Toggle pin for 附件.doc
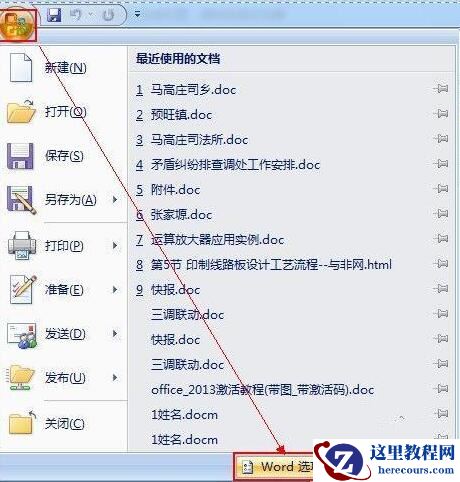This screenshot has height=482, width=460. (x=441, y=189)
